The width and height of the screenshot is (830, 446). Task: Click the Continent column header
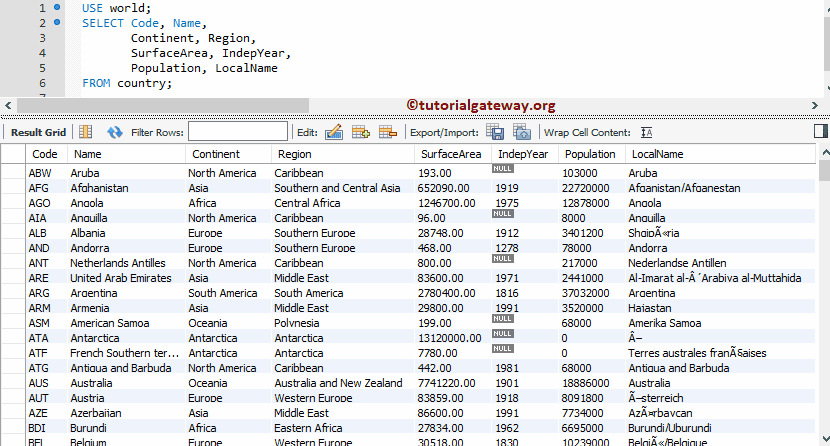pos(216,154)
